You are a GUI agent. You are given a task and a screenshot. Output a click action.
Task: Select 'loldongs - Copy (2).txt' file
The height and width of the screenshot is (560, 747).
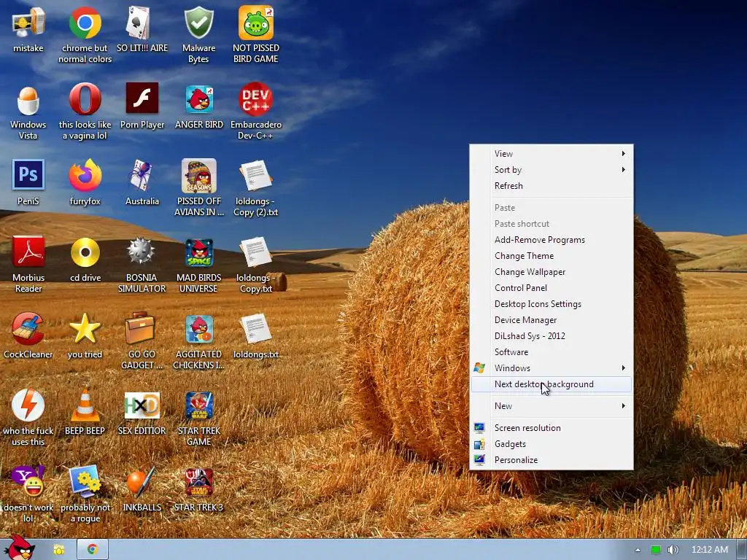click(256, 176)
